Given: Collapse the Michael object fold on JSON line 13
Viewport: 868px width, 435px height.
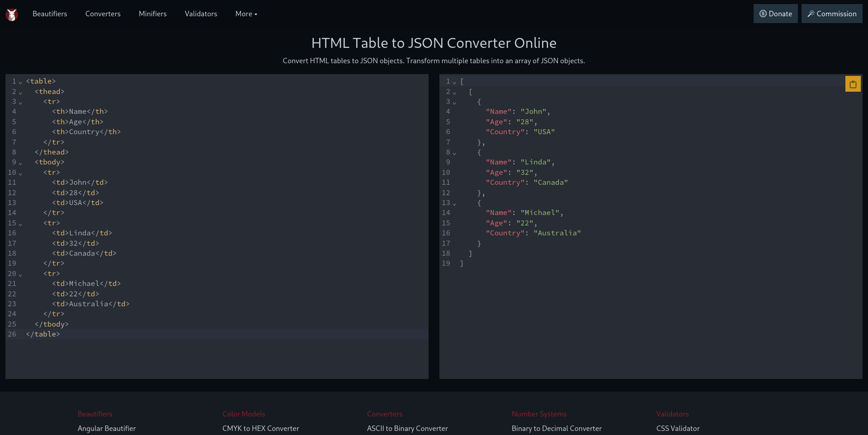Looking at the screenshot, I should [454, 204].
